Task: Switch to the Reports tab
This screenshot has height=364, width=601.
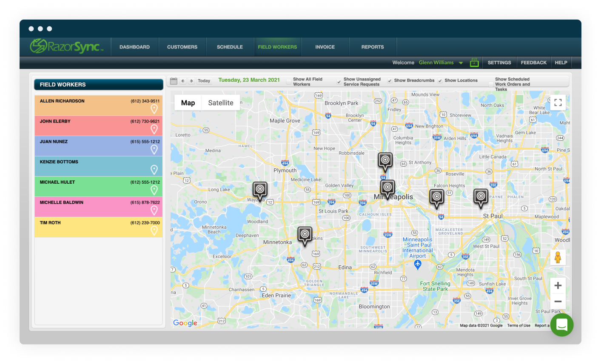Action: click(373, 47)
